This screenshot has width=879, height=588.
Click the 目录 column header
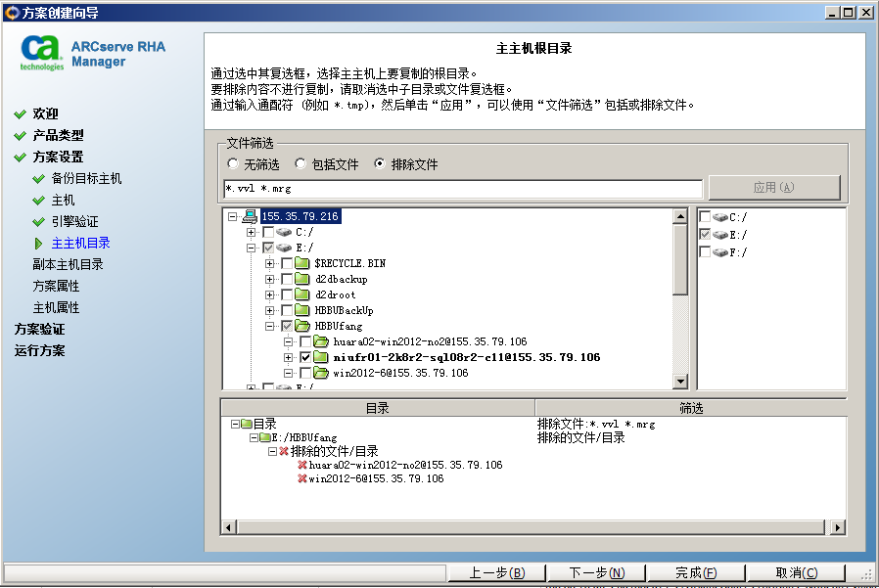coord(378,408)
